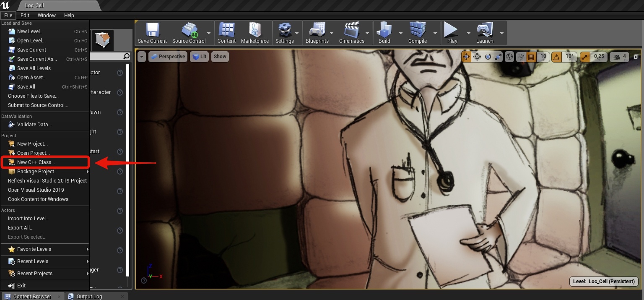Click the Save Current toolbar button
Image resolution: width=644 pixels, height=300 pixels.
(152, 33)
